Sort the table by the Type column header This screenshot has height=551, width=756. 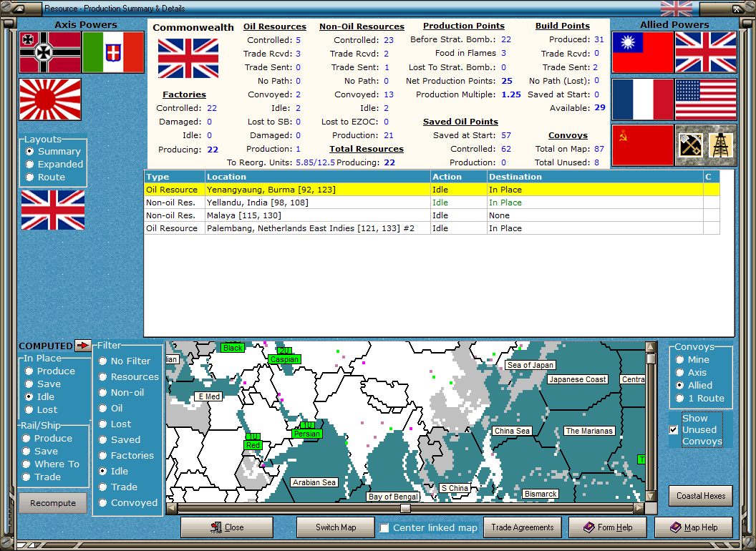(175, 177)
